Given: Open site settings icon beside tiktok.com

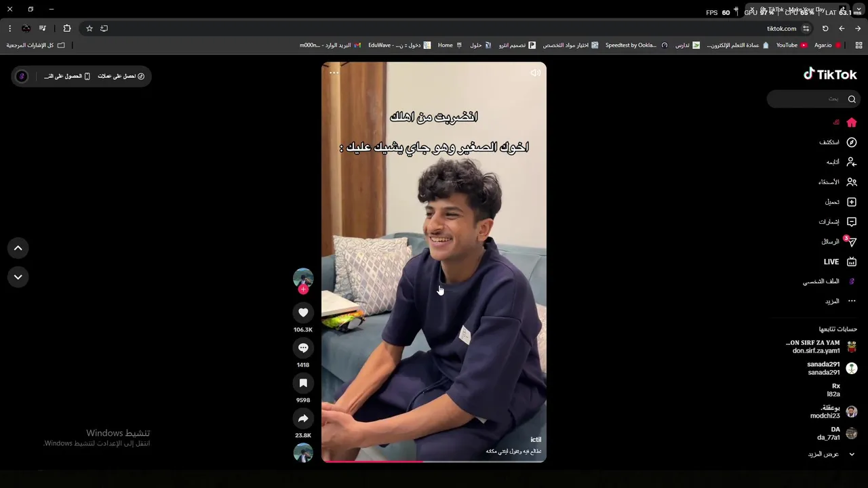Looking at the screenshot, I should point(806,28).
